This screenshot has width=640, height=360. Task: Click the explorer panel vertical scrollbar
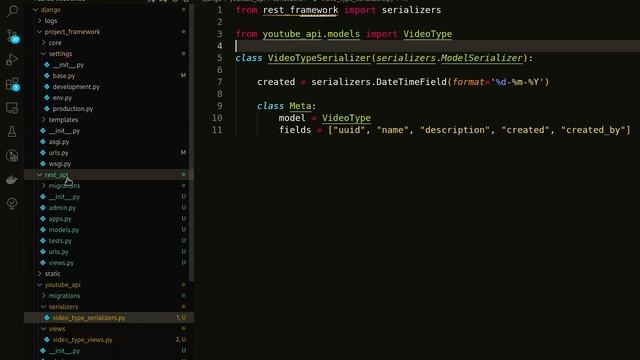(x=191, y=143)
